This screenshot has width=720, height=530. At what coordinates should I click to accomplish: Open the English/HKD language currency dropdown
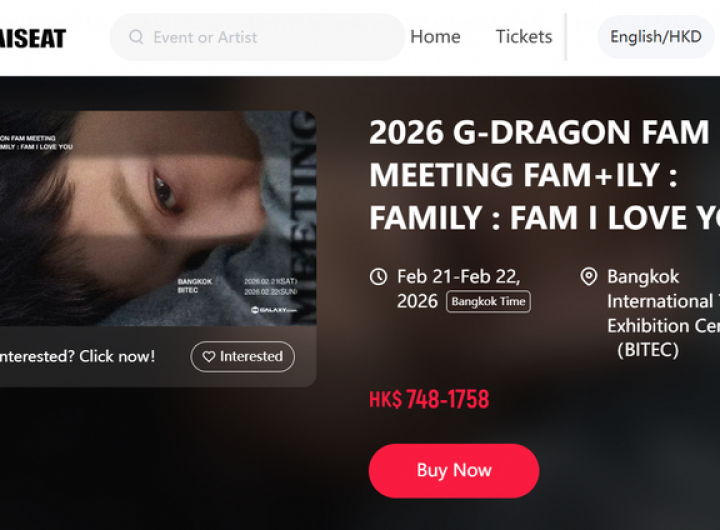656,37
